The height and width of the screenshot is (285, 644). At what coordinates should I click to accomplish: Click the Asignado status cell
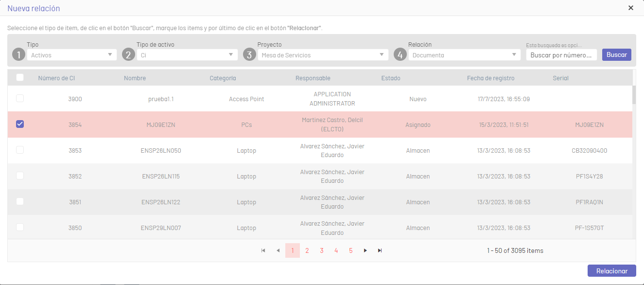tap(418, 125)
